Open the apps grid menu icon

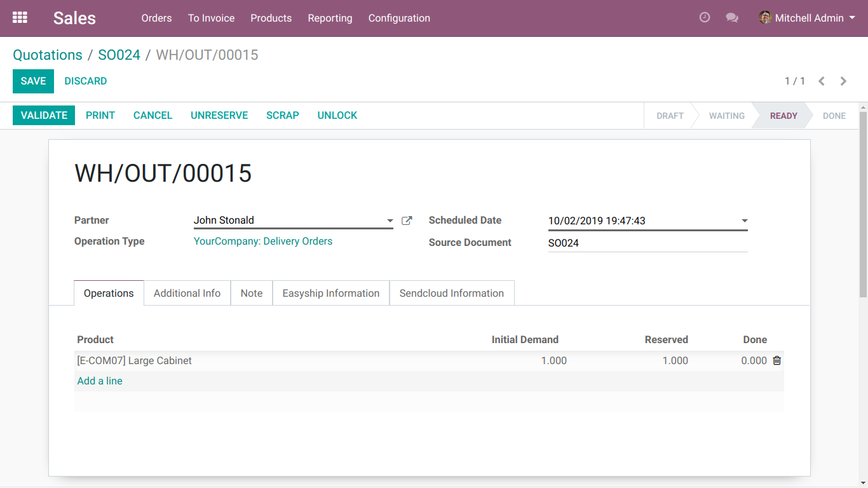[20, 18]
